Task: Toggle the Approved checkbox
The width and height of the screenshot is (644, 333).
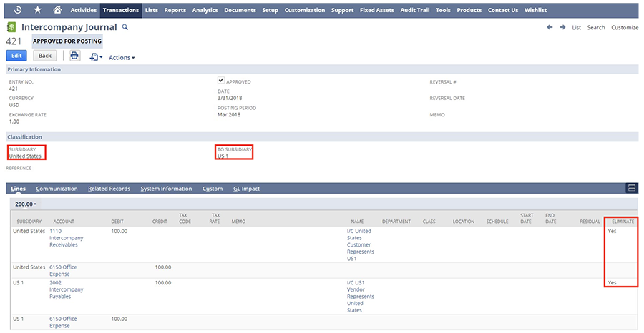Action: [x=221, y=81]
